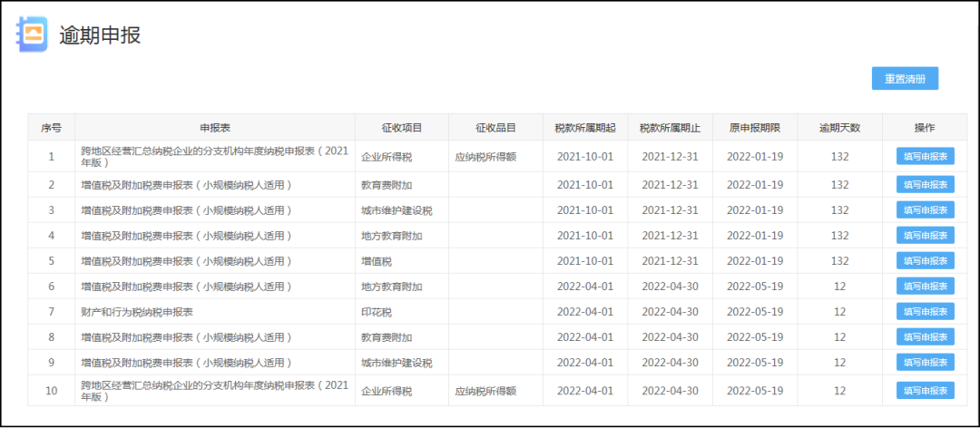Viewport: 980px width, 428px height.
Task: Click the 重置清册 button
Action: pyautogui.click(x=905, y=79)
